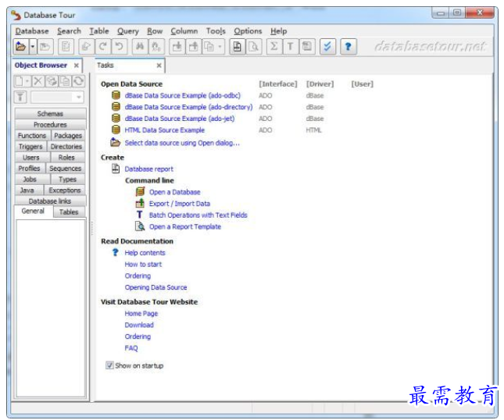Select the Procedures tab
The height and width of the screenshot is (420, 504).
50,125
